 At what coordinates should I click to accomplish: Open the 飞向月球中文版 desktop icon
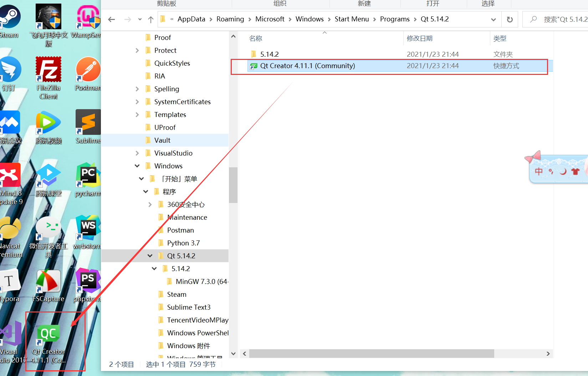48,26
